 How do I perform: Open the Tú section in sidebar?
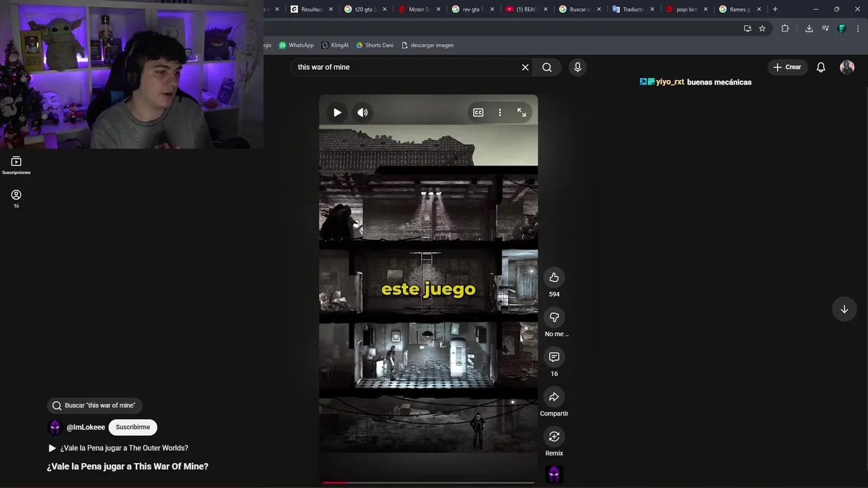(x=16, y=199)
